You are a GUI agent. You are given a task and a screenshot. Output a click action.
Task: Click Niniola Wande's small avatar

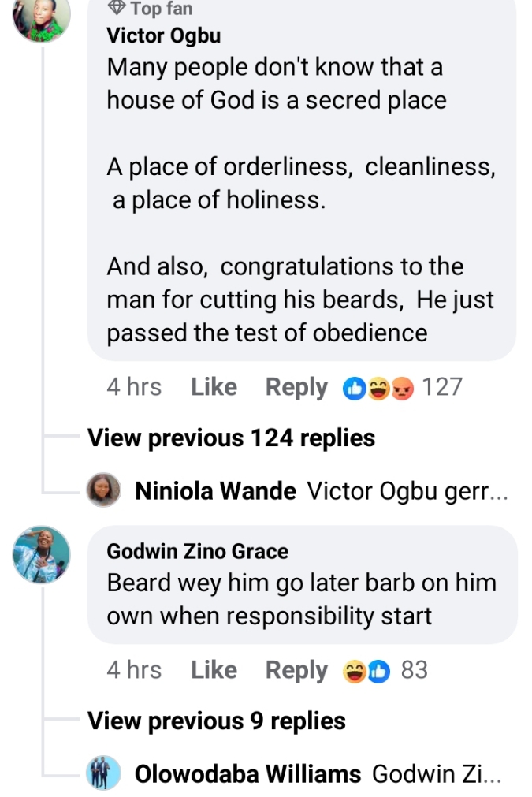(103, 490)
